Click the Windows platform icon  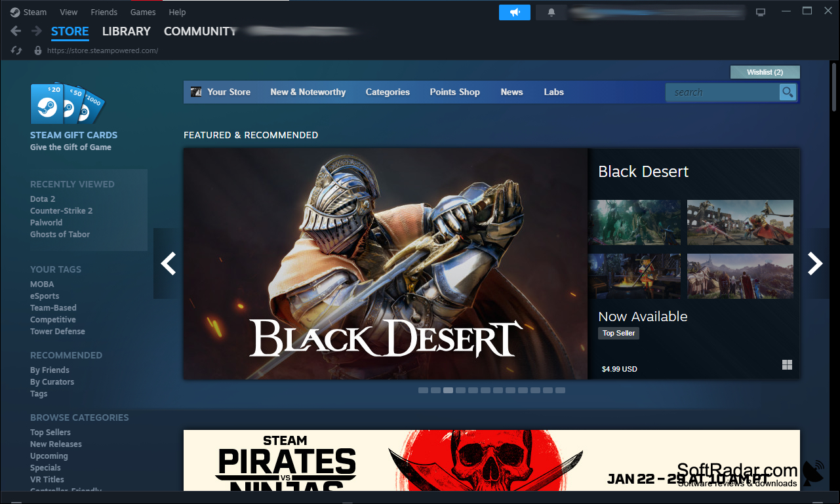point(788,365)
